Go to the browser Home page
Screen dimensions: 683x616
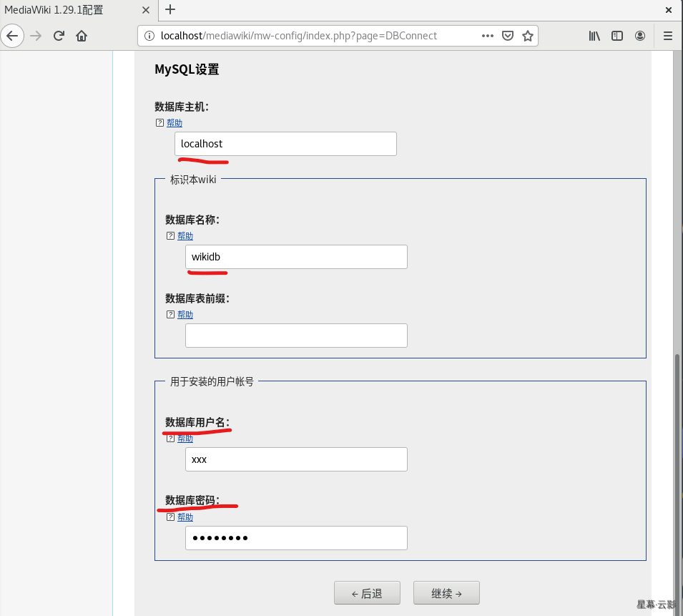pyautogui.click(x=82, y=36)
